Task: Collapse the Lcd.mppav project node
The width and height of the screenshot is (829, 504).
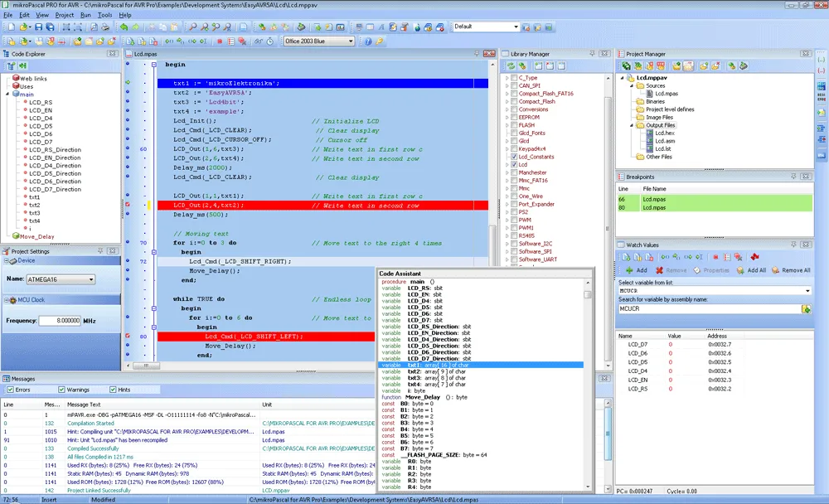Action: pos(623,78)
